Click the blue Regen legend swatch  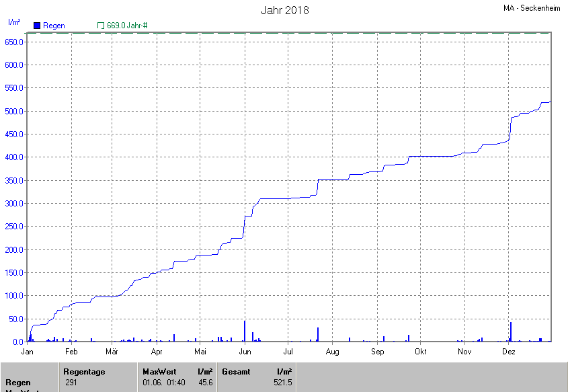(37, 26)
